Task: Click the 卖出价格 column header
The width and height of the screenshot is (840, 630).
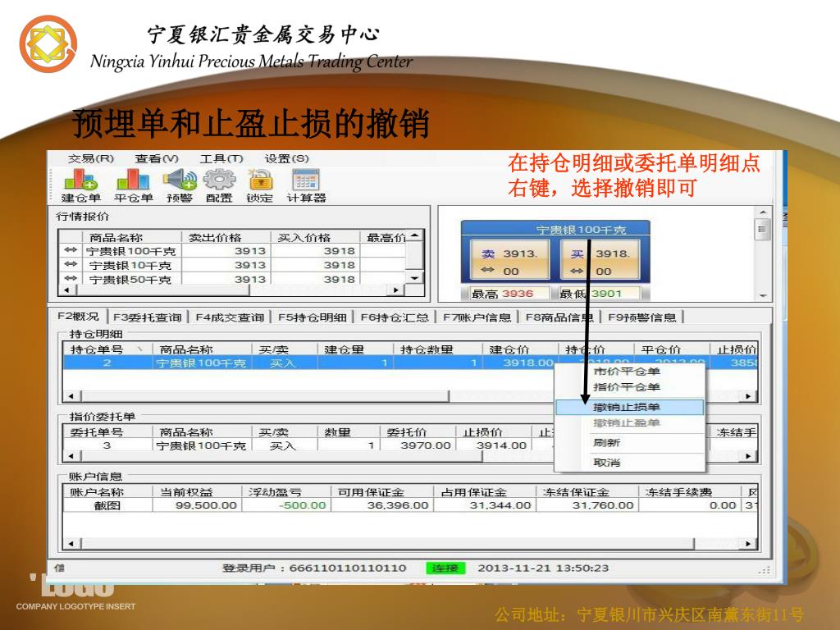Action: coord(226,237)
